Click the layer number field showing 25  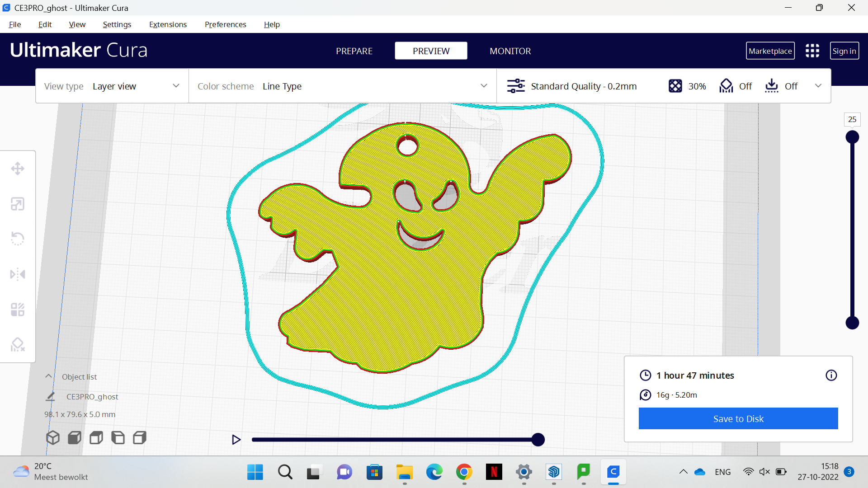click(852, 119)
